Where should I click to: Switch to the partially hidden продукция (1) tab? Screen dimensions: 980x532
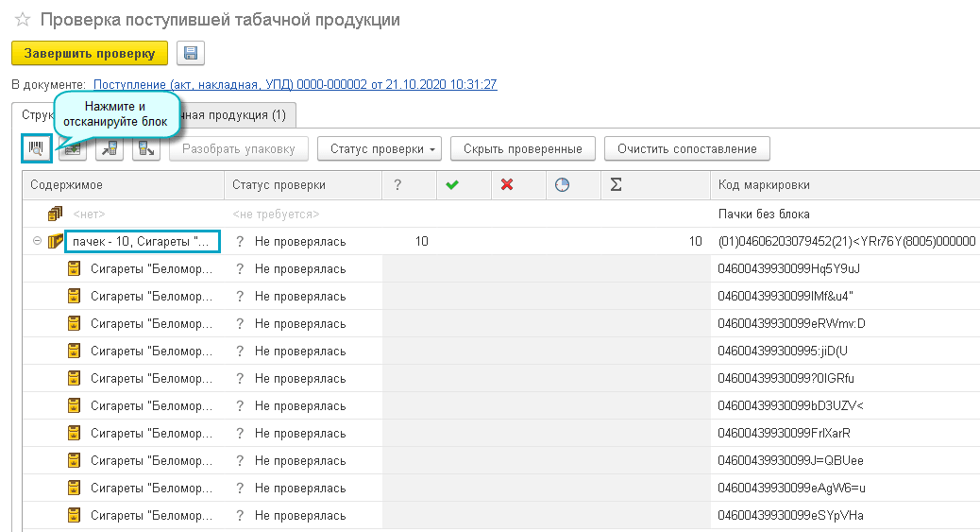pos(236,115)
